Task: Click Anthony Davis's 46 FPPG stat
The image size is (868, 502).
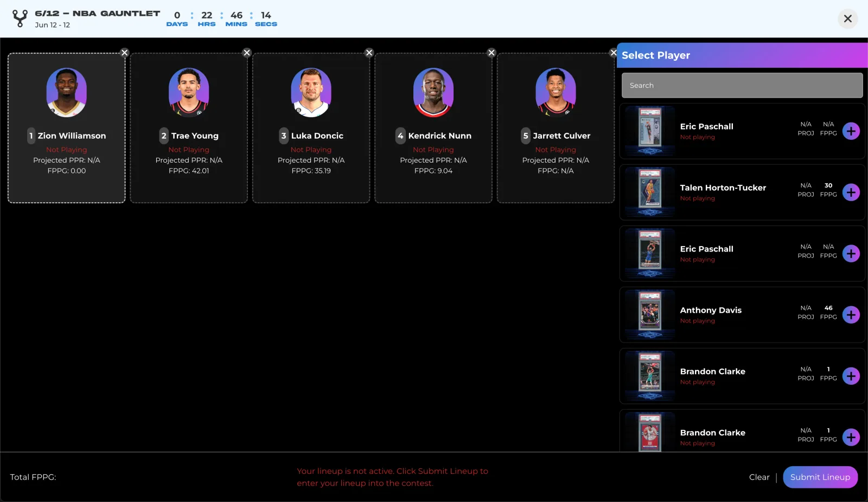Action: point(828,308)
